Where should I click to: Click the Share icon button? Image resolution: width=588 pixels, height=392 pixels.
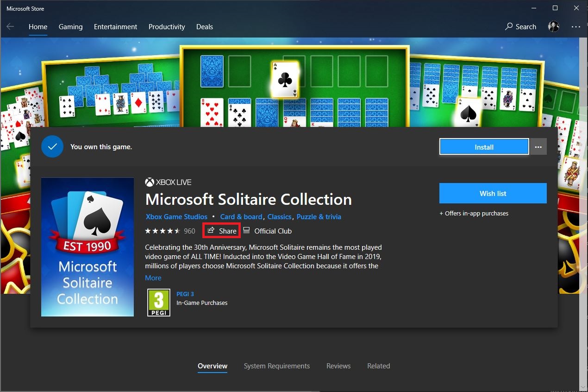click(x=212, y=231)
